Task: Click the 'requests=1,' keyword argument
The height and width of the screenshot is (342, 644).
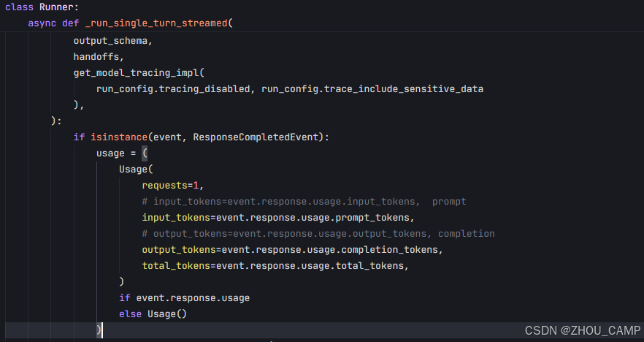Action: (173, 186)
